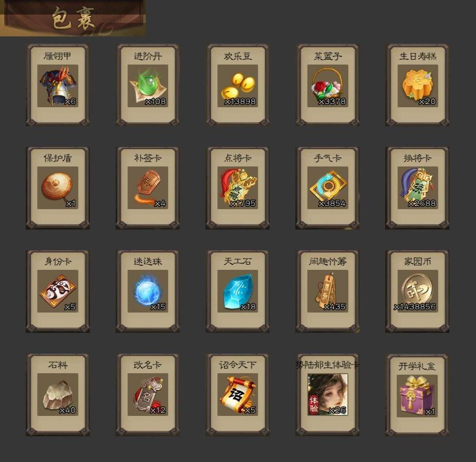The image size is (476, 462).
Task: Select the 雁翎甲 armor item
Action: tap(58, 85)
